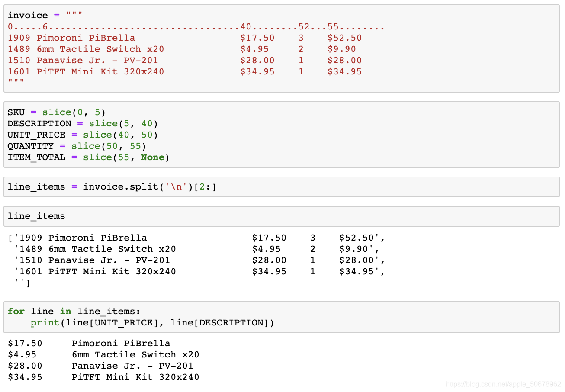Click 'ITEM_TOTAL = slice(55, None)' line
565x392 pixels.
point(88,157)
